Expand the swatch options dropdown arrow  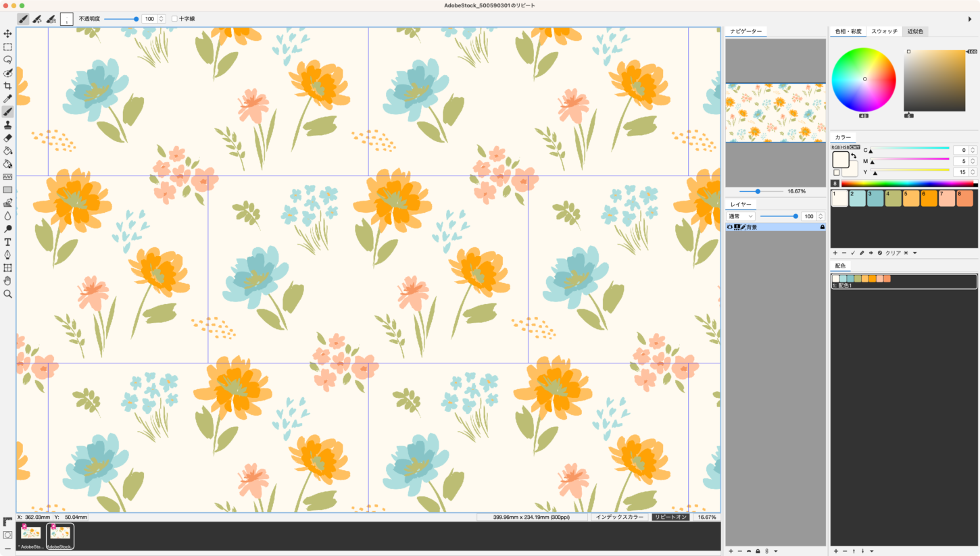pyautogui.click(x=914, y=253)
